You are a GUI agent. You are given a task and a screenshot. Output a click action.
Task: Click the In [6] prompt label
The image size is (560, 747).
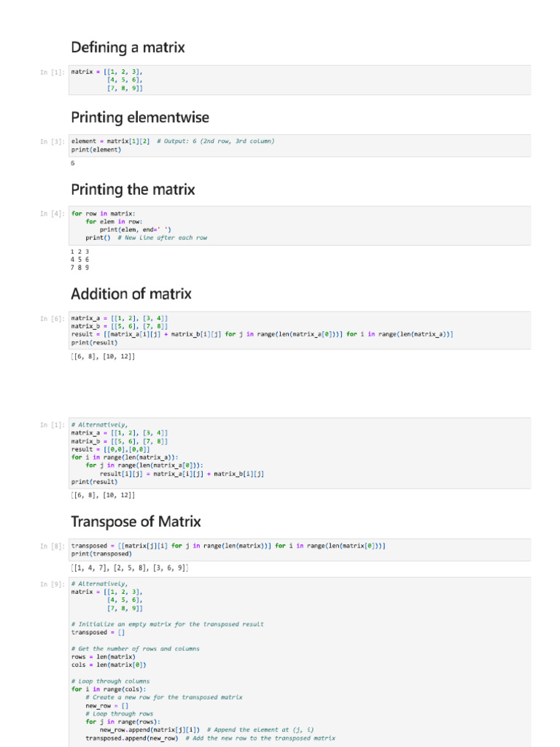coord(53,319)
